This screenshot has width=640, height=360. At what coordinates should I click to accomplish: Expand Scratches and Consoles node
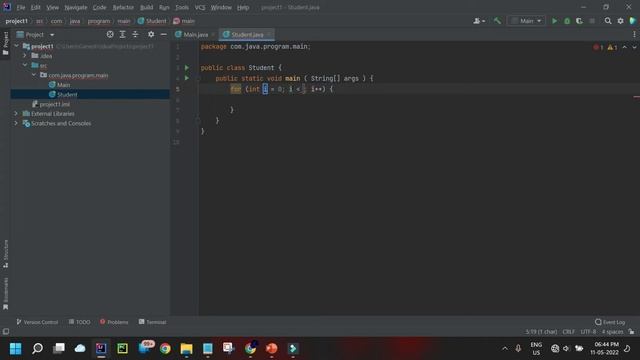click(x=16, y=123)
